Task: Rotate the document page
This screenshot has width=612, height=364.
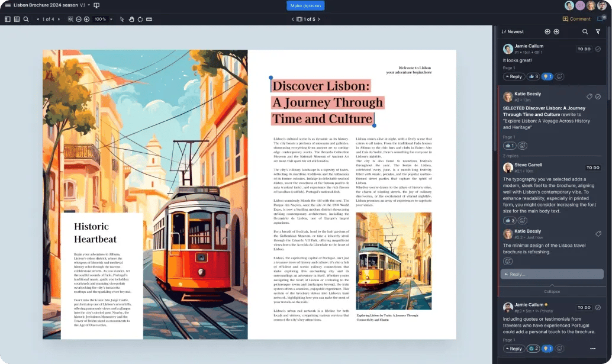Action: pos(141,18)
